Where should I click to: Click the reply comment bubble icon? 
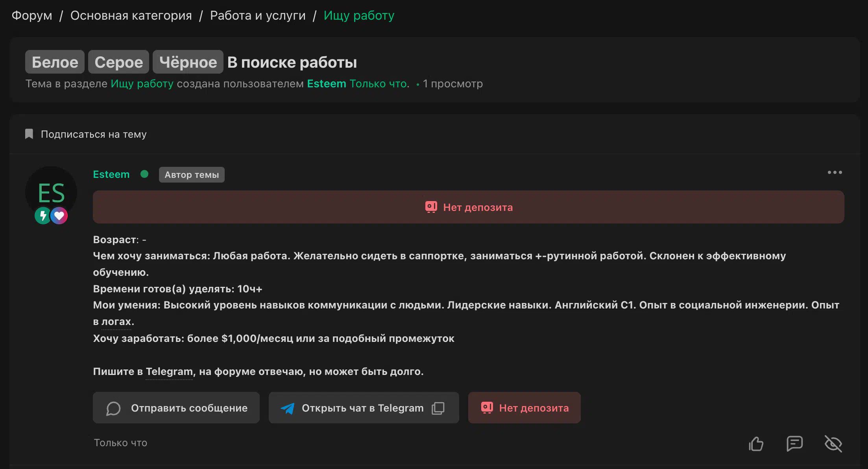[x=794, y=444]
